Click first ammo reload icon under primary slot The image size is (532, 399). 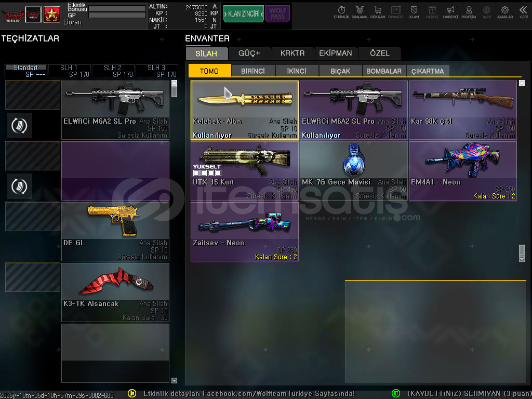[x=19, y=126]
